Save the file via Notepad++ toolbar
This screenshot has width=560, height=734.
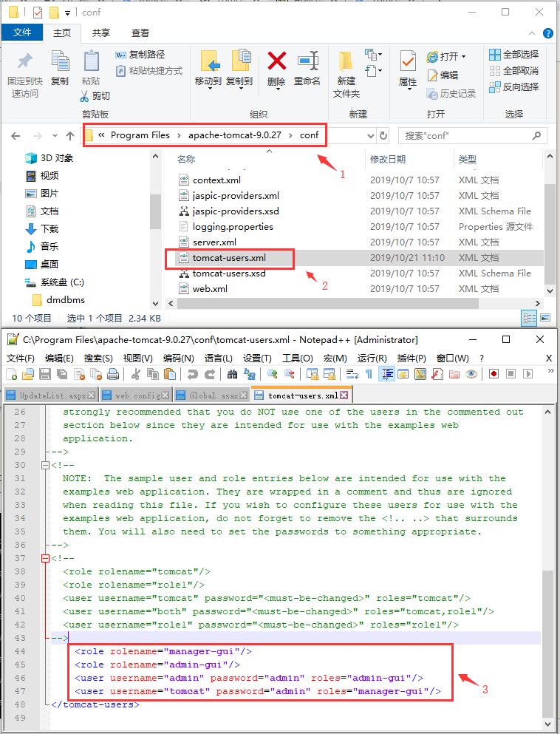coord(45,373)
